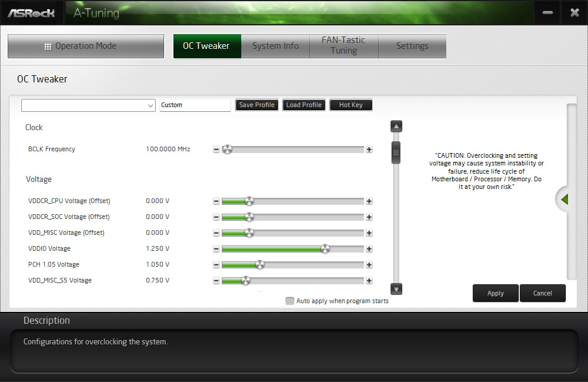Click the VDDCR_SOC Voltage (Offset) label

69,217
